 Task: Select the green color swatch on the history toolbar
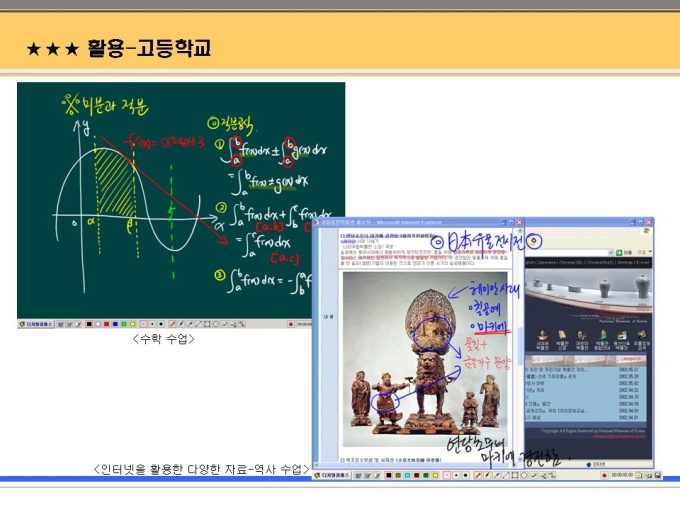click(x=426, y=475)
